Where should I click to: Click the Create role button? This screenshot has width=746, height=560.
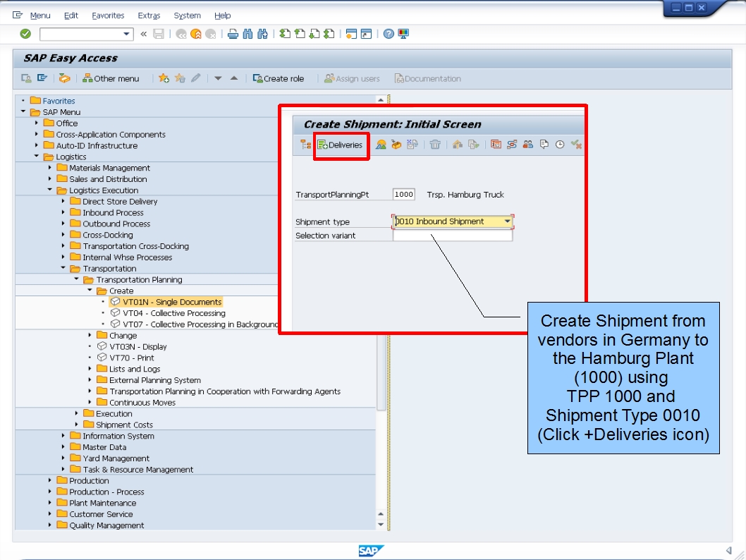click(279, 79)
